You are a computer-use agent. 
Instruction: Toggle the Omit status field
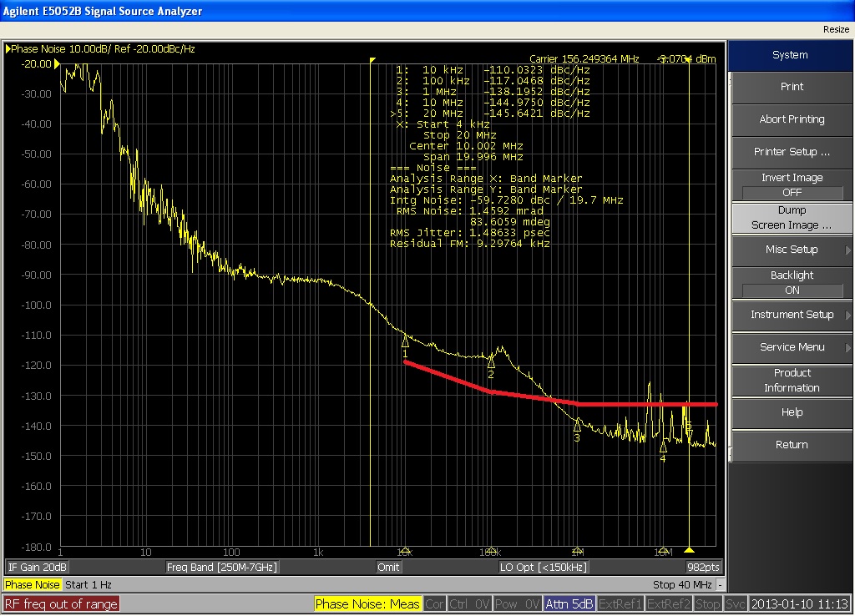point(388,568)
